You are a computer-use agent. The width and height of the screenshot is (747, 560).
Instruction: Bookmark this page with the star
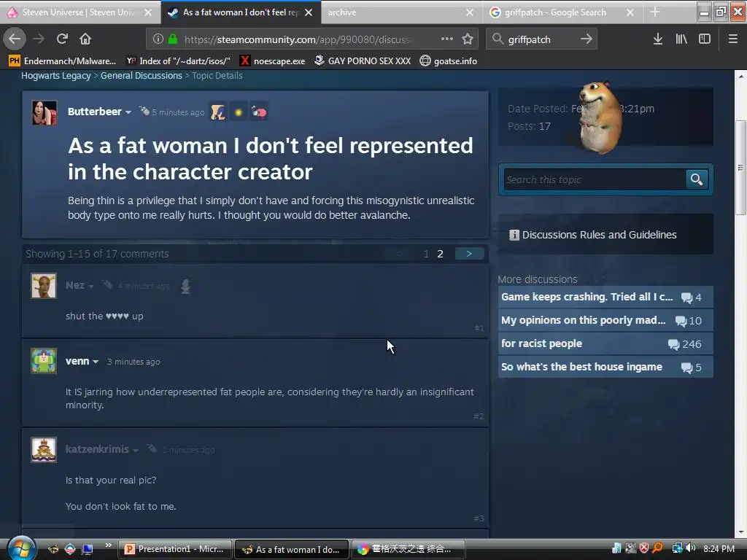tap(468, 39)
